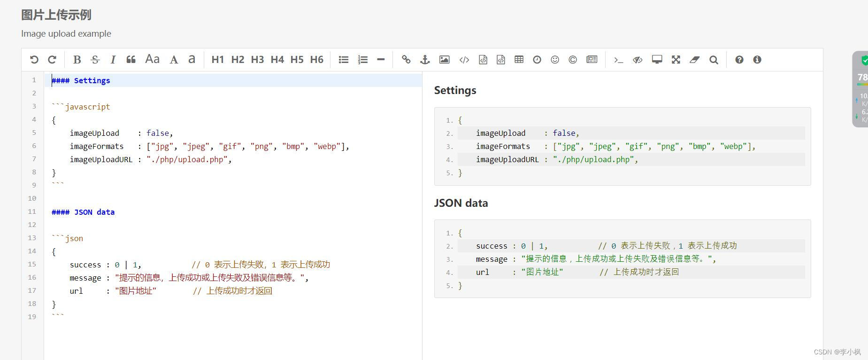This screenshot has width=868, height=360.
Task: Insert an H3 heading
Action: [257, 60]
